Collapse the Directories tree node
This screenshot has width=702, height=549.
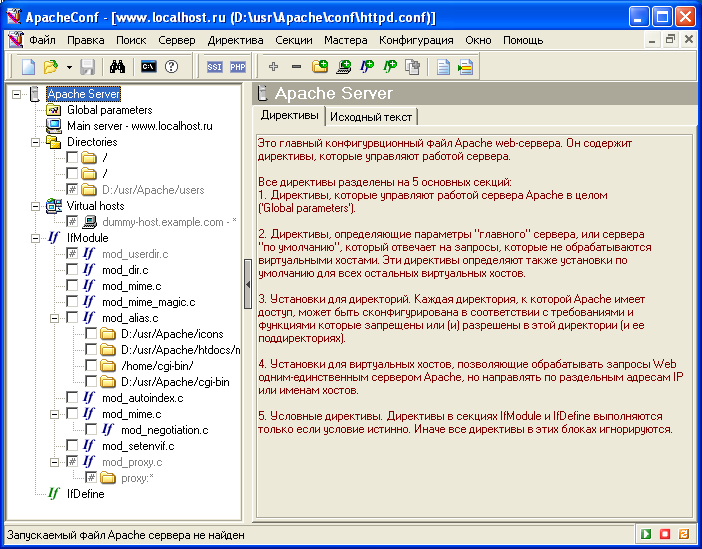35,142
